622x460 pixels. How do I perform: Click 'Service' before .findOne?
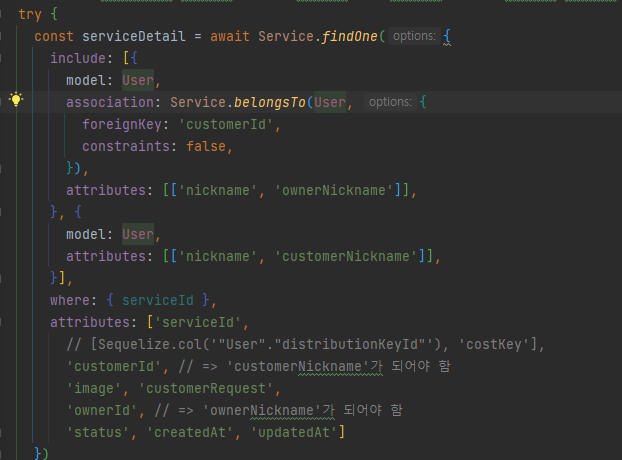(286, 36)
